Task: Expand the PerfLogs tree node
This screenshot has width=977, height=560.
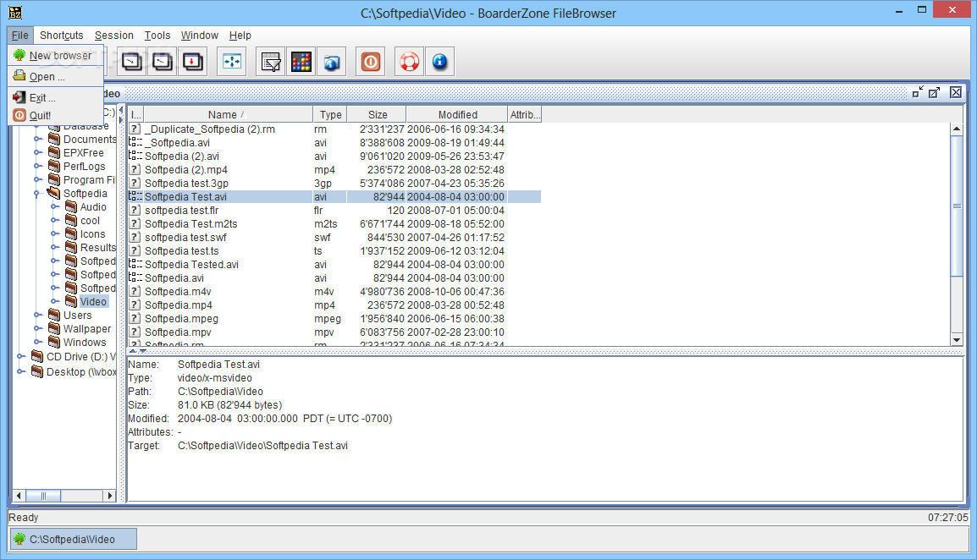Action: click(x=37, y=167)
